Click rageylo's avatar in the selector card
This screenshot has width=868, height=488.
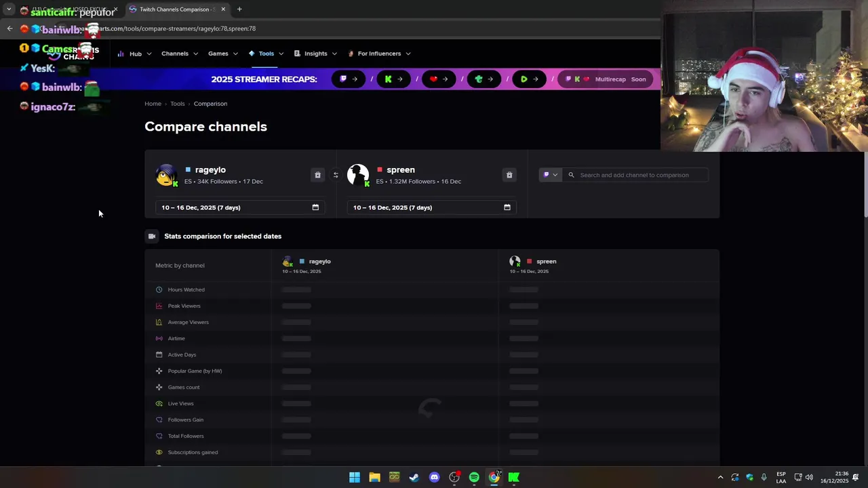[166, 175]
